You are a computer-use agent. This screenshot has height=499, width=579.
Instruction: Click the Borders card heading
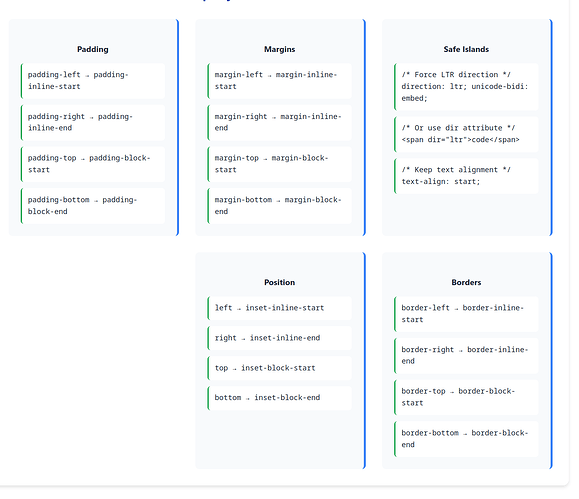coord(466,282)
